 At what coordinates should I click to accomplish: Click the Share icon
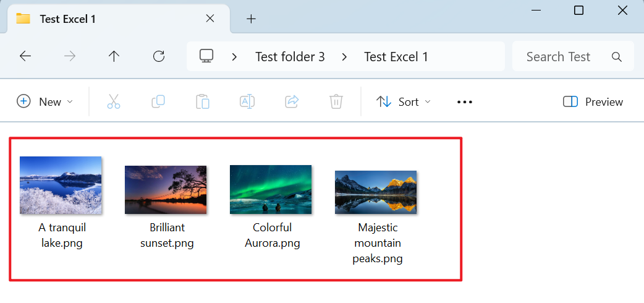click(292, 102)
